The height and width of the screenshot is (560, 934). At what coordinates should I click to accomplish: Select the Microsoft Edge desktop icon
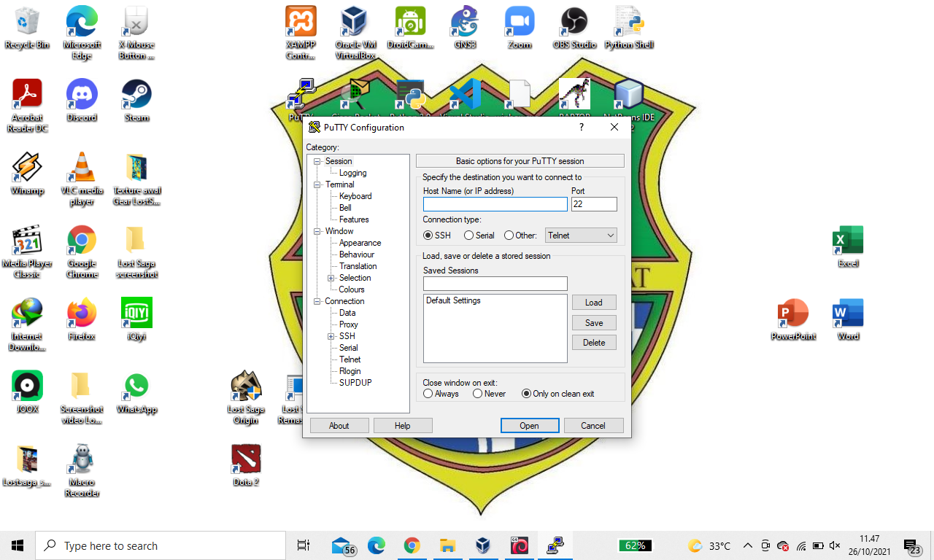tap(82, 33)
